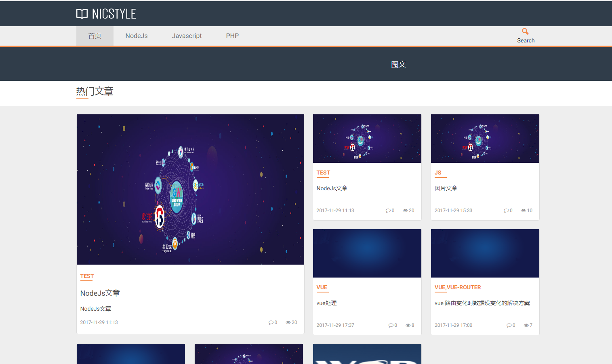Click comment bubble icon on 图片文章 card
612x364 pixels.
(506, 210)
